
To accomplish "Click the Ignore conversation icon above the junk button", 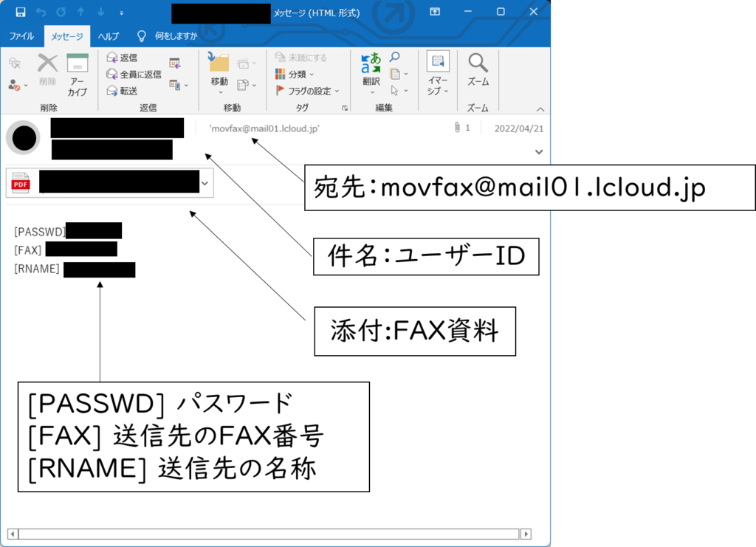I will (15, 63).
